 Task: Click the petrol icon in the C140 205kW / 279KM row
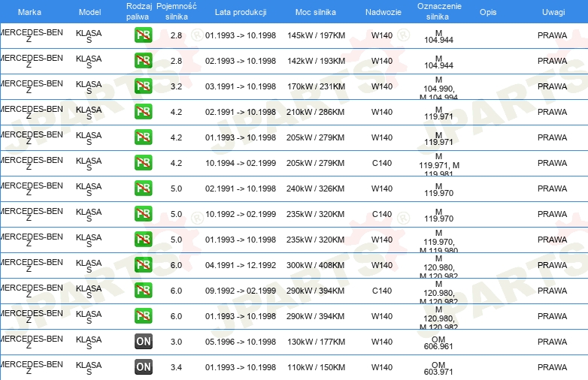pyautogui.click(x=144, y=163)
